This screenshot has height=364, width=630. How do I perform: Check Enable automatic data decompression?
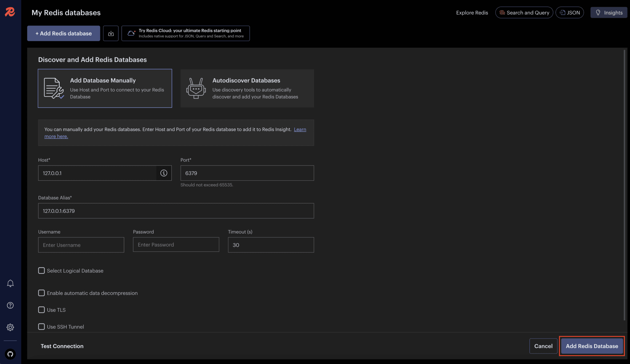click(x=42, y=293)
